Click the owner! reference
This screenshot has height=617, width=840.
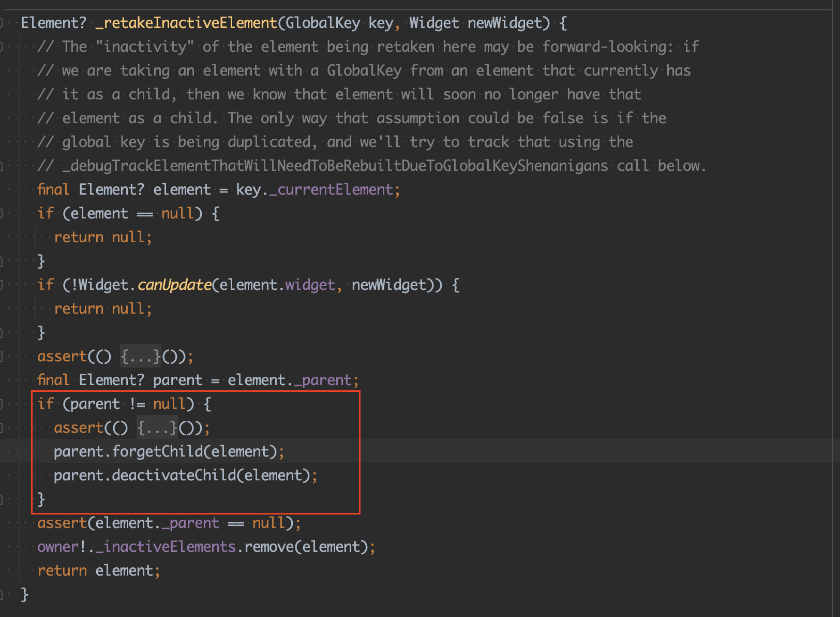coord(62,547)
